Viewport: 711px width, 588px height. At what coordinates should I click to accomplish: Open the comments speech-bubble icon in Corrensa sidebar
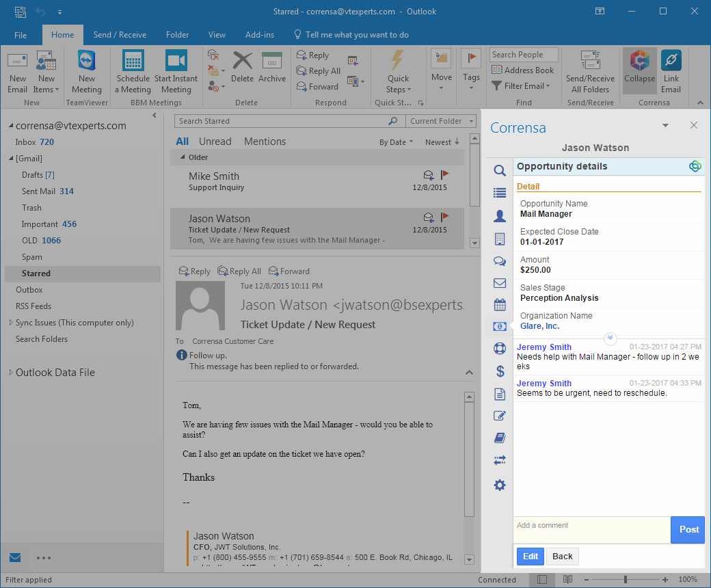499,261
